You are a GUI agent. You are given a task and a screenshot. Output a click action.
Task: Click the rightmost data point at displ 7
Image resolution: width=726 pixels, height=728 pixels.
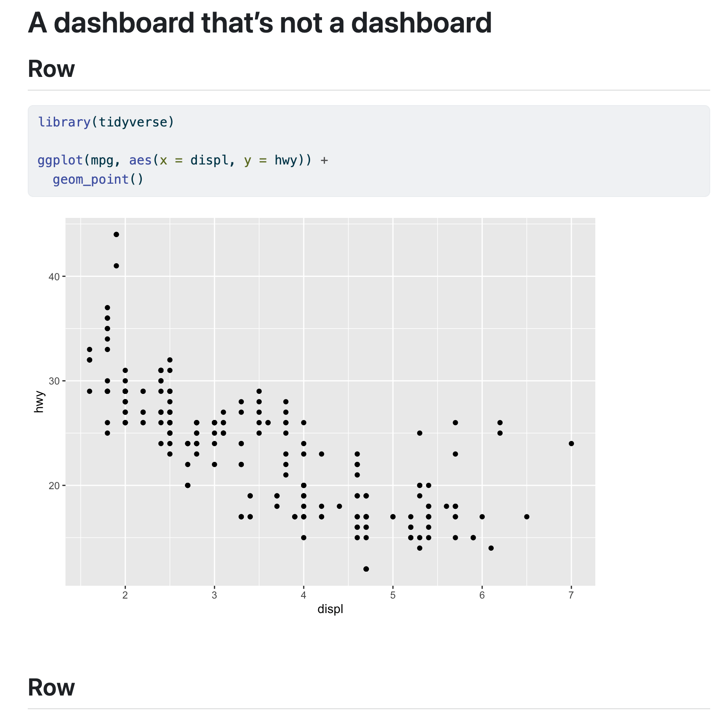coord(571,443)
